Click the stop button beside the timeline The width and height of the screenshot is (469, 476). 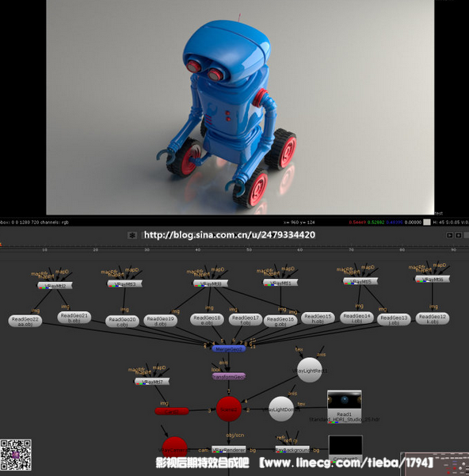pyautogui.click(x=459, y=235)
